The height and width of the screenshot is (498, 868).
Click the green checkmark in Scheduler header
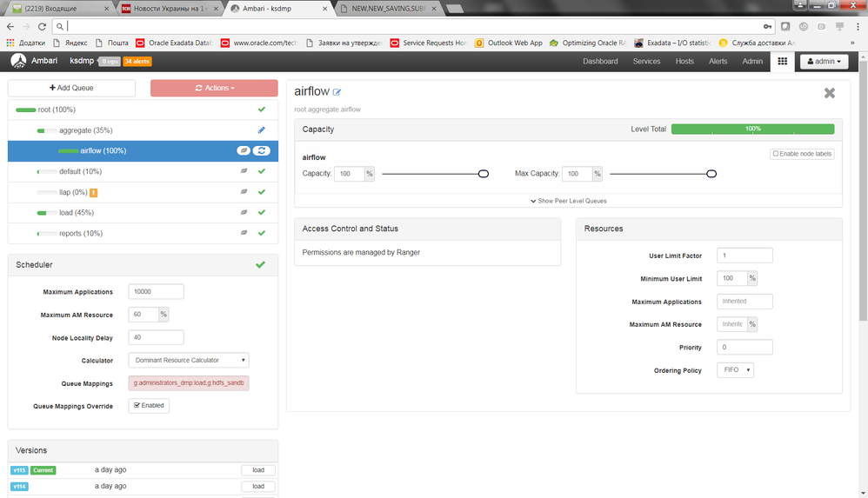tap(260, 264)
